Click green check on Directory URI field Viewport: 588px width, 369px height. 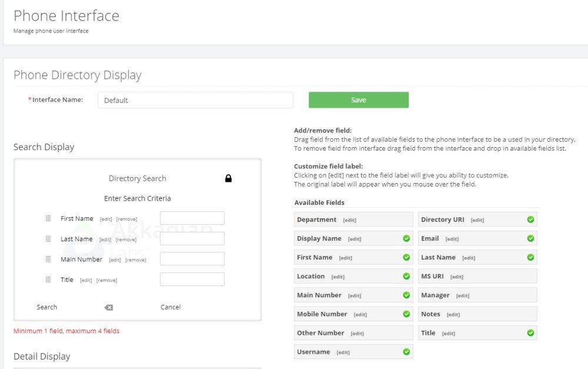[530, 220]
